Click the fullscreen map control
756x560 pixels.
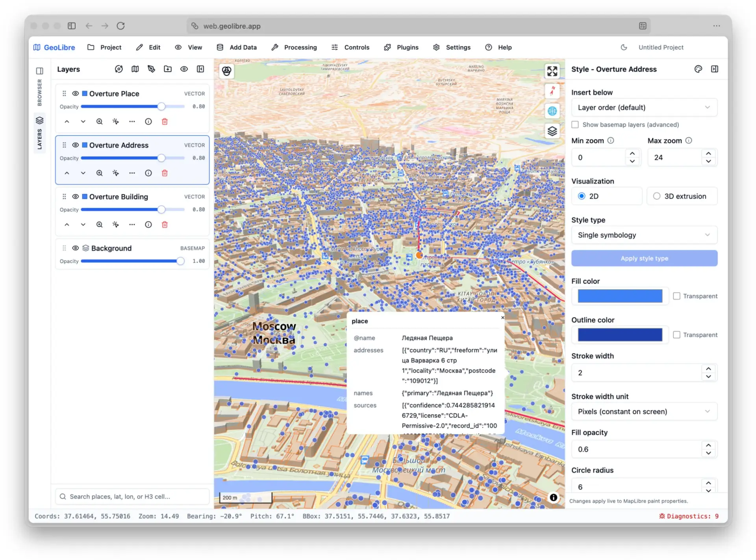click(x=552, y=71)
